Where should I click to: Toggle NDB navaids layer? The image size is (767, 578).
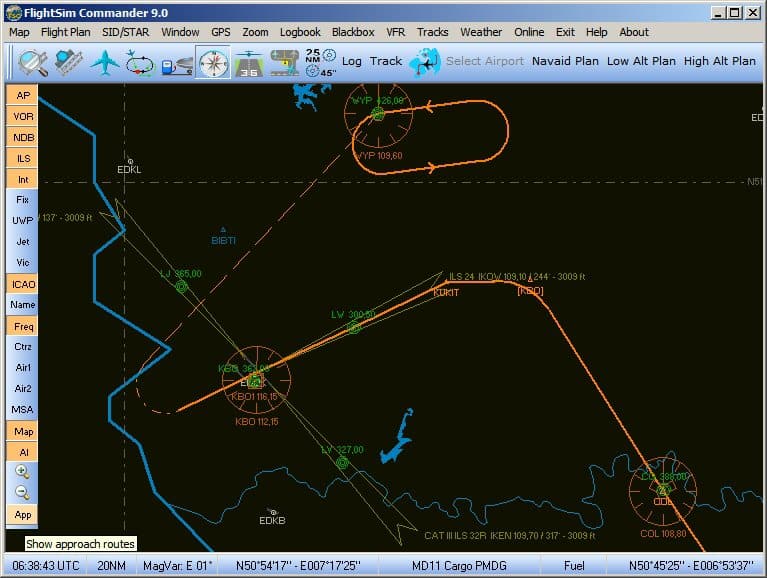point(22,137)
